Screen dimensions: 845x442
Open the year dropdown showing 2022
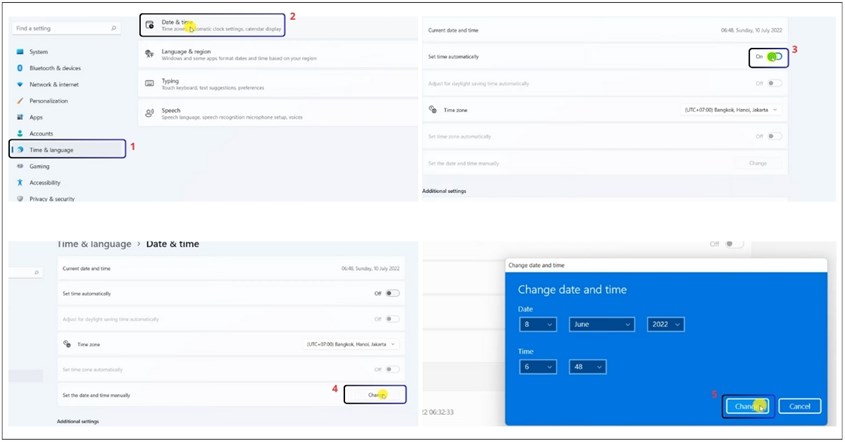pyautogui.click(x=666, y=324)
